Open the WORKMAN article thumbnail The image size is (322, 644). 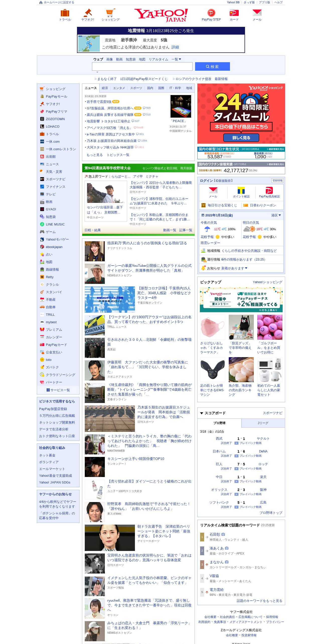pyautogui.click(x=95, y=325)
